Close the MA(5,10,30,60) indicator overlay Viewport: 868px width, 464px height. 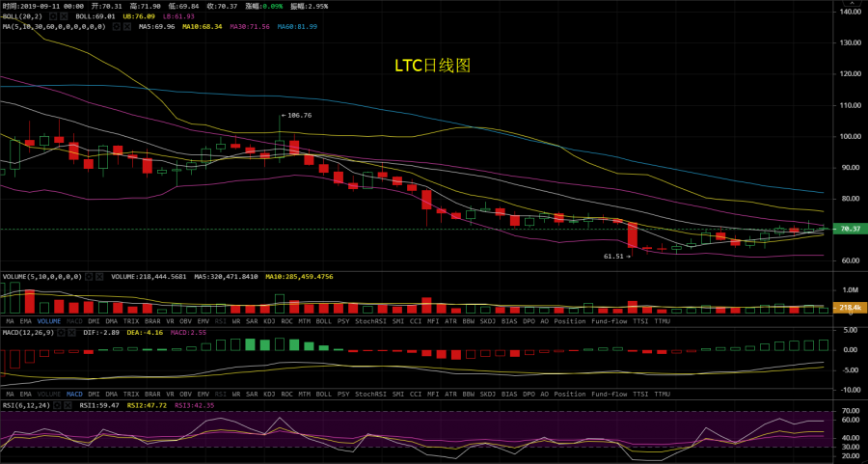(x=128, y=27)
